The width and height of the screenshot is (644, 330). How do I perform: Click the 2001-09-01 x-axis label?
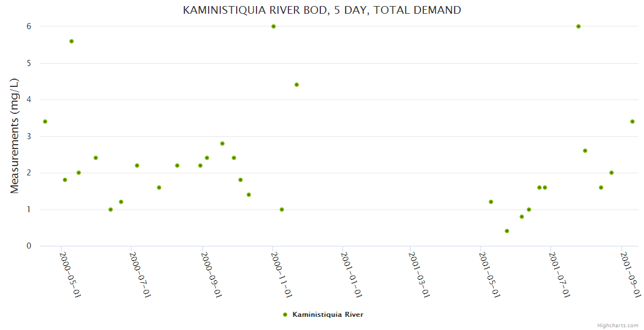point(631,274)
